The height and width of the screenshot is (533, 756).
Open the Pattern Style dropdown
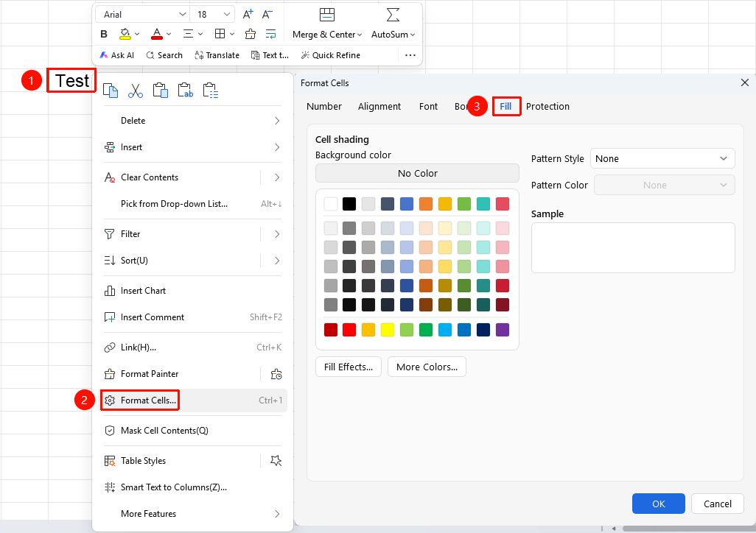pos(662,158)
